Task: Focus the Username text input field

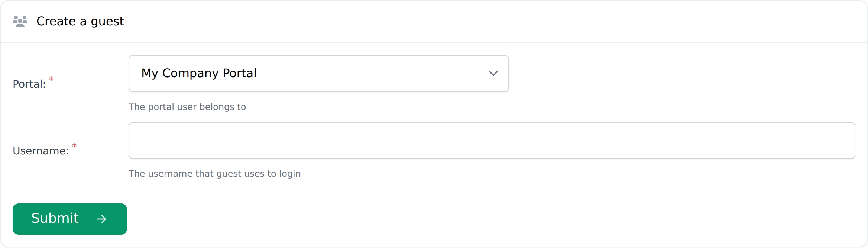Action: click(x=491, y=140)
